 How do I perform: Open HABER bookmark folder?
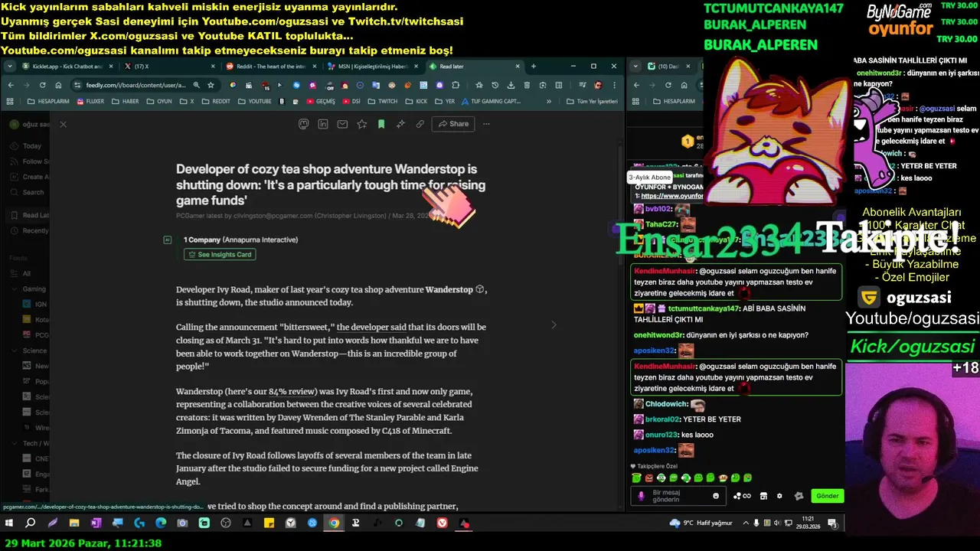click(126, 101)
